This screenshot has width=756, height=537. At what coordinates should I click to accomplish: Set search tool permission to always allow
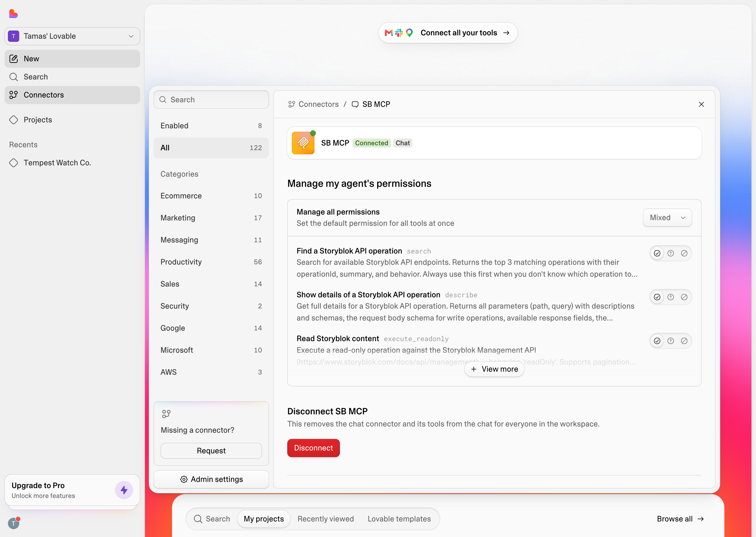click(x=657, y=253)
